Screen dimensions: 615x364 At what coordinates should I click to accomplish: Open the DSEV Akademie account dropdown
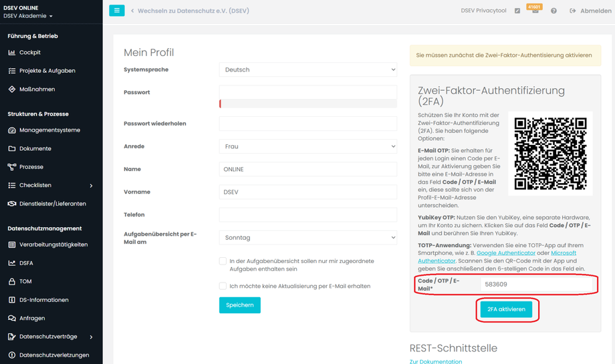(28, 16)
